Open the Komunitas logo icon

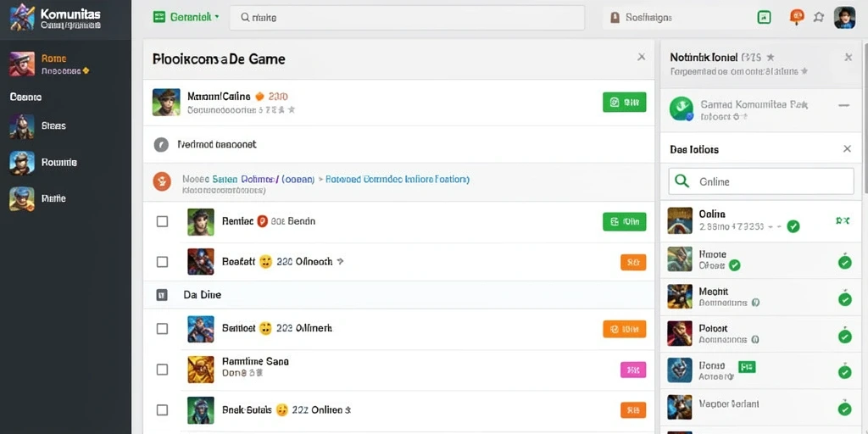tap(22, 17)
